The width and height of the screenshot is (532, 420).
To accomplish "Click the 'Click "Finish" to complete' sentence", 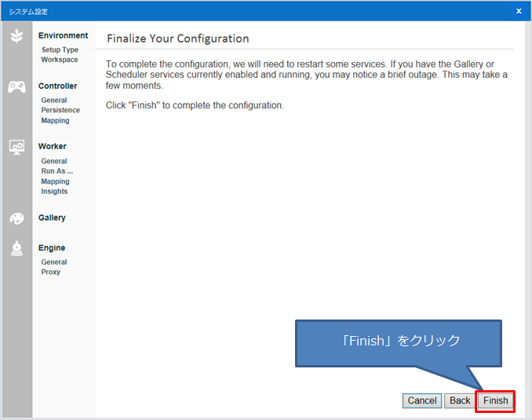I will click(x=195, y=105).
